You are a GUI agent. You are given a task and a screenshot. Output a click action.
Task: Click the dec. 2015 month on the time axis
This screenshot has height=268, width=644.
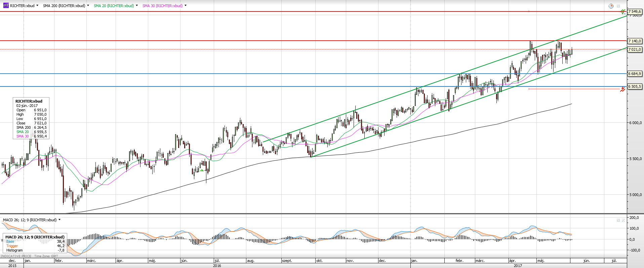[12, 261]
